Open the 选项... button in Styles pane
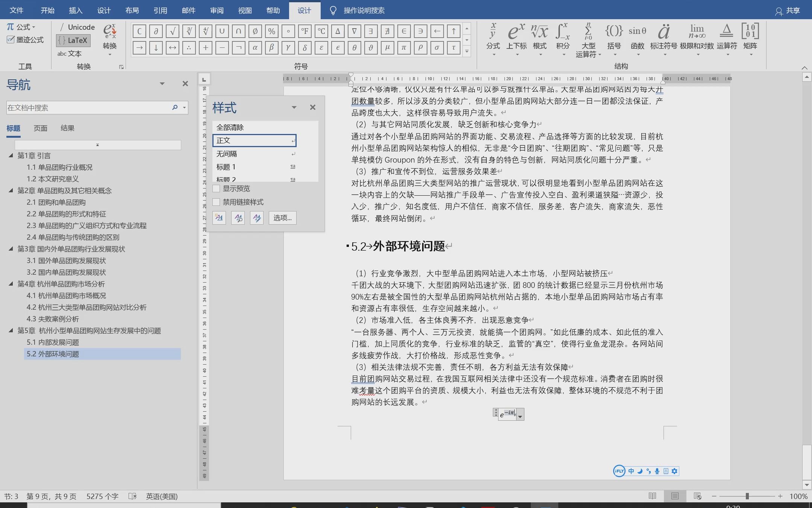This screenshot has height=508, width=812. tap(282, 218)
